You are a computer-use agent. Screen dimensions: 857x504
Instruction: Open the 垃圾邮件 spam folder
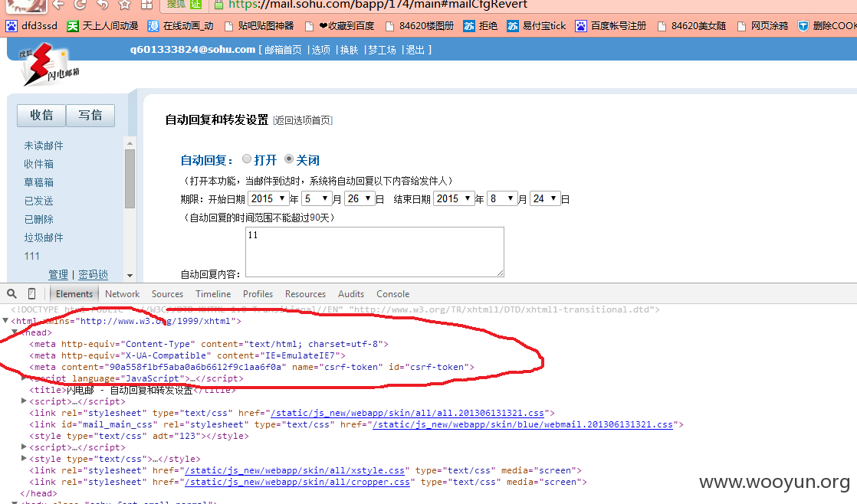(x=44, y=237)
